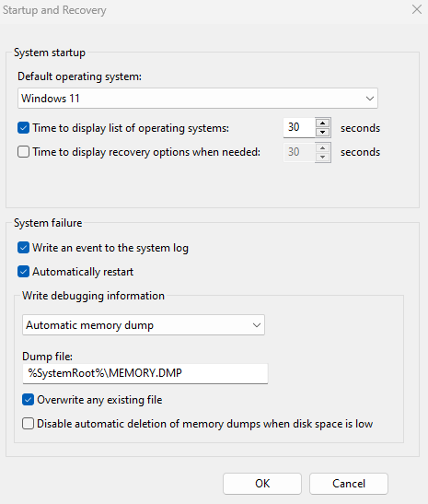Expand the Write debugging information dropdown arrow
428x504 pixels.
(257, 325)
